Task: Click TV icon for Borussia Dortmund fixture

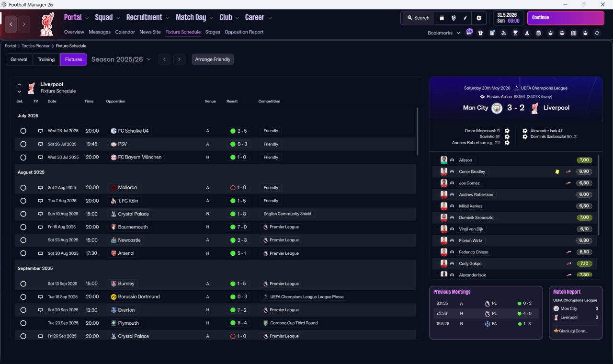Action: (41, 297)
